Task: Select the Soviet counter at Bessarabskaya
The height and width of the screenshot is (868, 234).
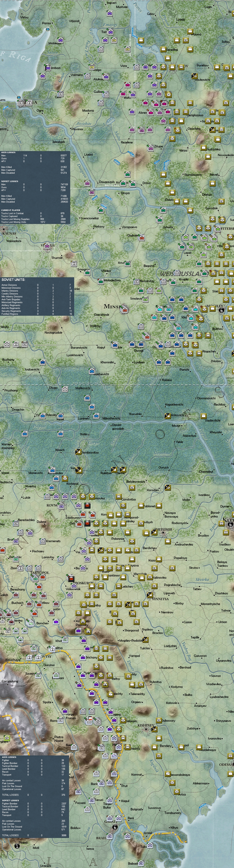Action: [x=168, y=774]
